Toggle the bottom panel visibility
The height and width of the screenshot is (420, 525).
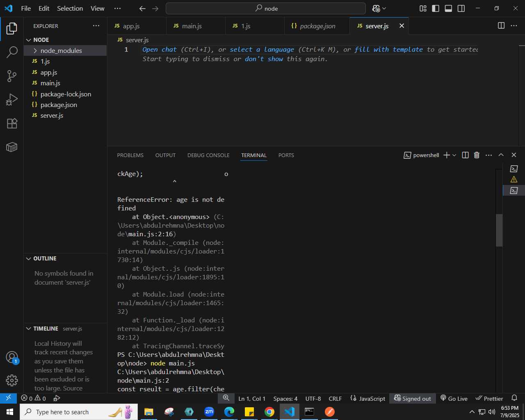(448, 8)
